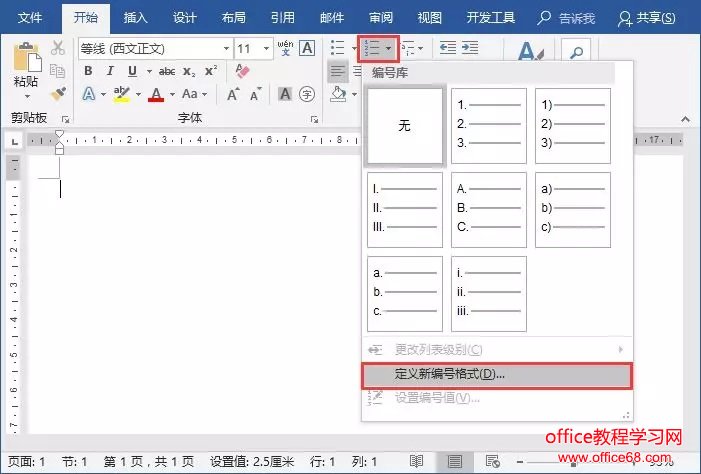Apply yellow text highlight color
This screenshot has width=701, height=474.
click(x=122, y=94)
